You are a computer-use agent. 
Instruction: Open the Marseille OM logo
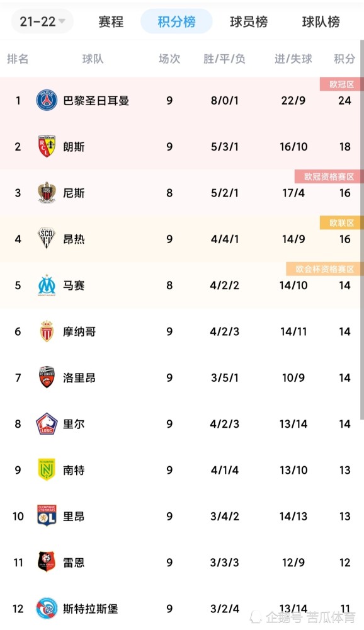[47, 285]
